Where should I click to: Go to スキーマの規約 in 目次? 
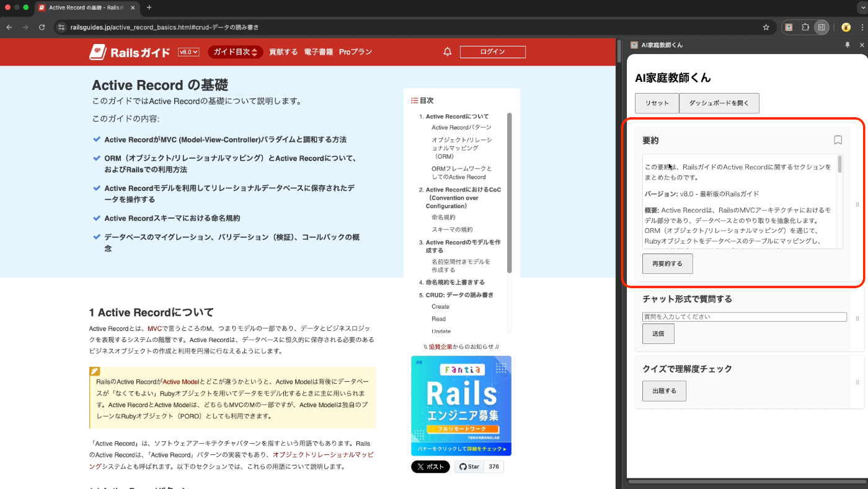point(452,230)
